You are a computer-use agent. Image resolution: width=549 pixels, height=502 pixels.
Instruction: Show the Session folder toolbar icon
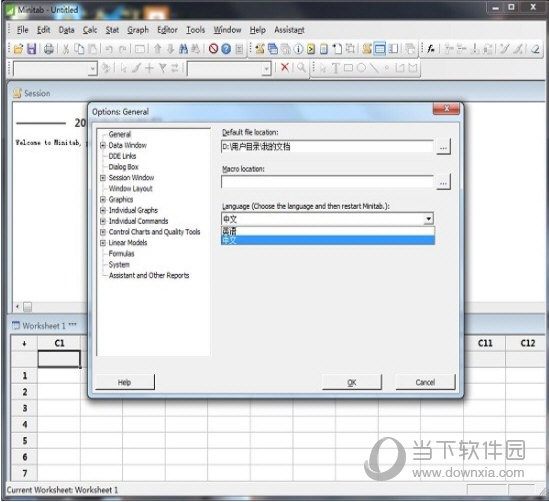coord(259,49)
